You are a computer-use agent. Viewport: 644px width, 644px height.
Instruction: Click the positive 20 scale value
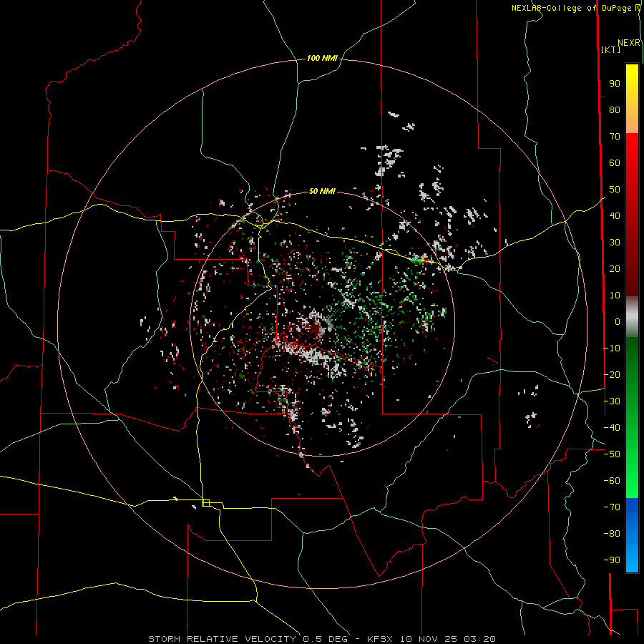[615, 268]
